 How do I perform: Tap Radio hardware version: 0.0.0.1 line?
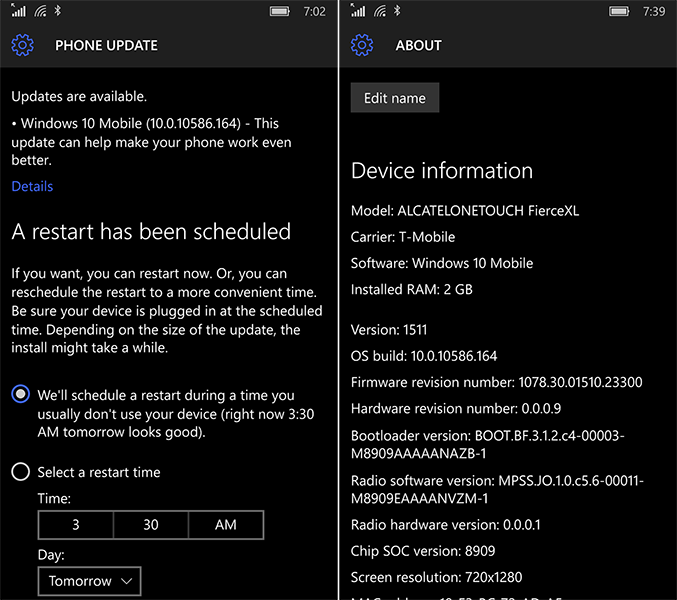445,525
